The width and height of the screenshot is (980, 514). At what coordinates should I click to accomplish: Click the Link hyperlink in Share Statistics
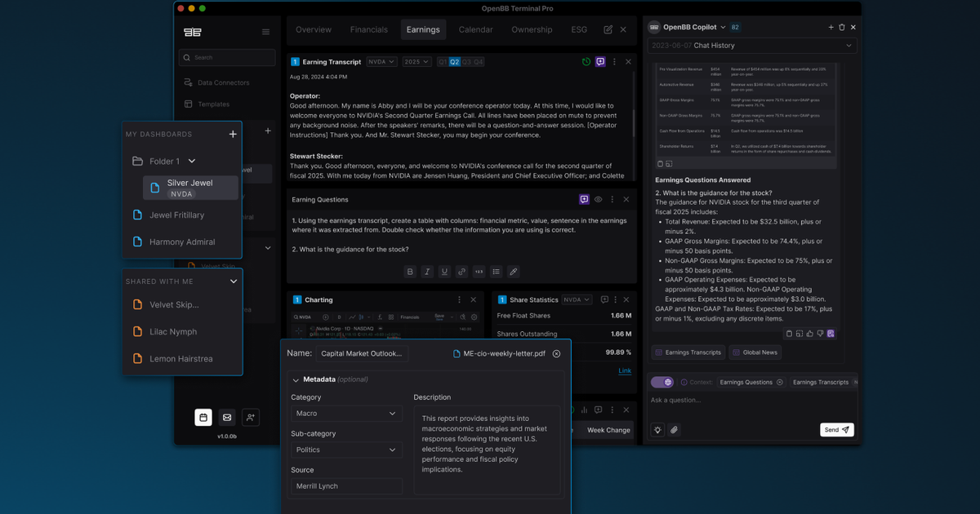[625, 370]
